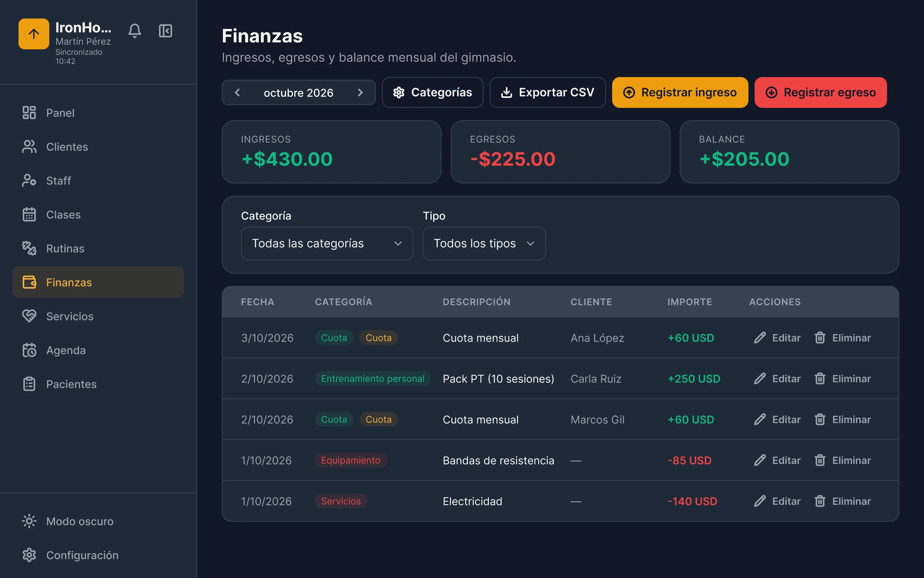This screenshot has width=924, height=578.
Task: Click the Agenda calendar-clock icon
Action: [x=29, y=350]
